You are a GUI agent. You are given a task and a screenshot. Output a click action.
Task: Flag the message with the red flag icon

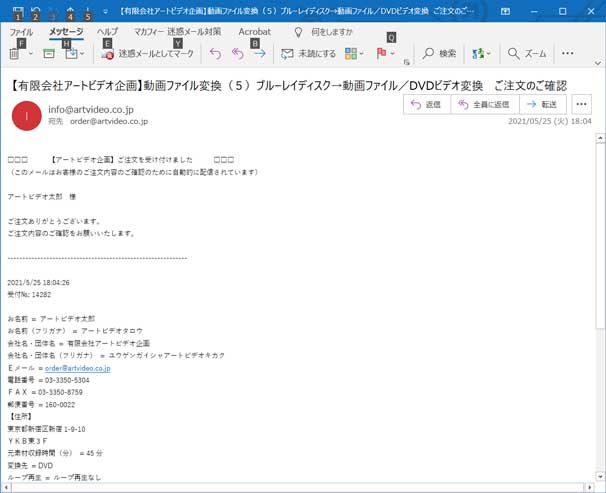pyautogui.click(x=381, y=53)
